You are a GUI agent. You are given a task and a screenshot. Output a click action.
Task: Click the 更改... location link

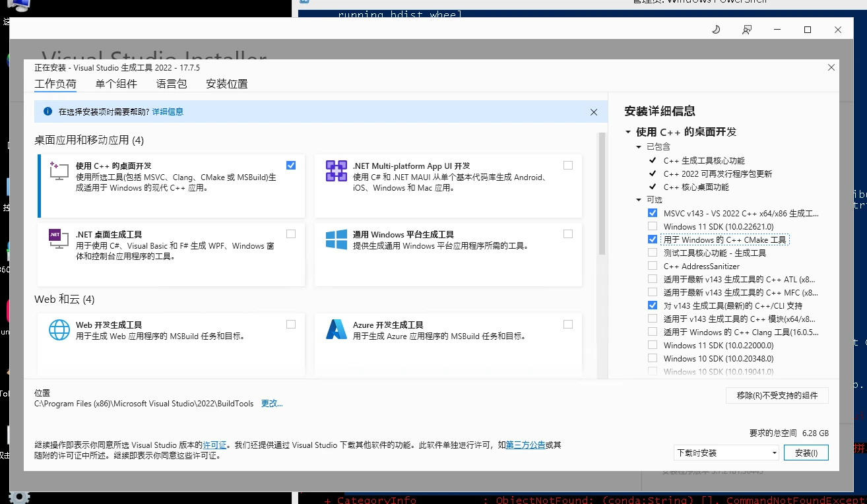(272, 404)
